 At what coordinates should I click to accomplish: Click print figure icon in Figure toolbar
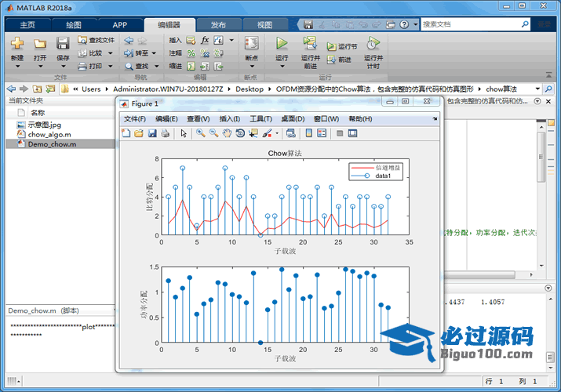click(x=166, y=133)
